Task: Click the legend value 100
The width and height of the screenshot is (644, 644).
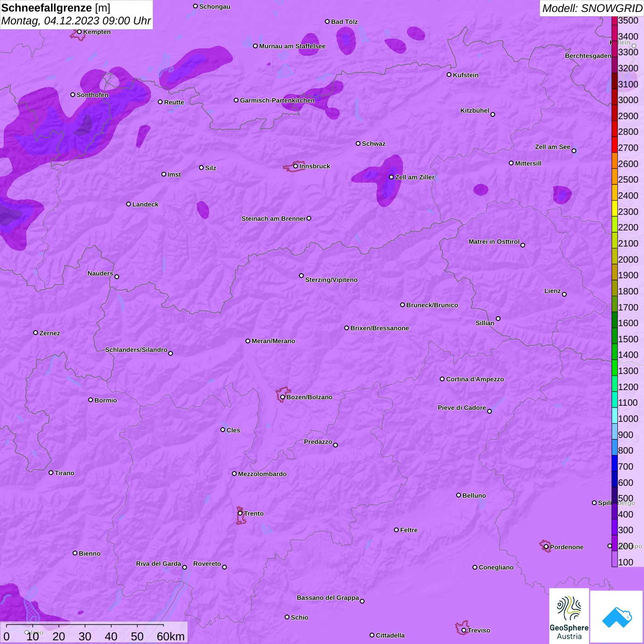Action: (x=626, y=562)
